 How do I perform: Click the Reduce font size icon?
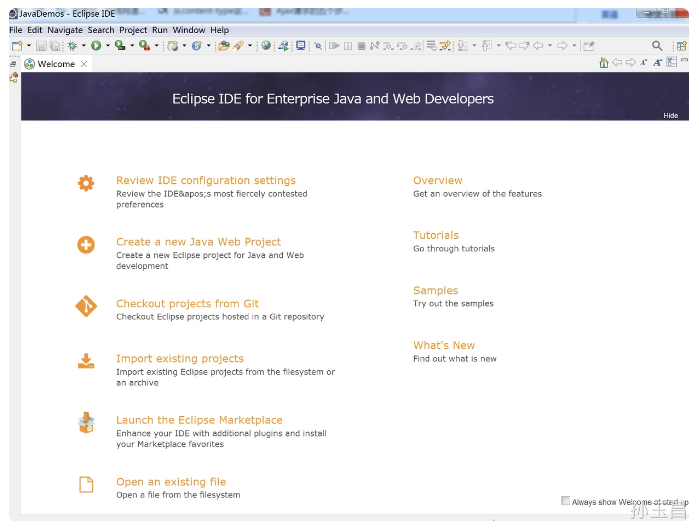[644, 63]
